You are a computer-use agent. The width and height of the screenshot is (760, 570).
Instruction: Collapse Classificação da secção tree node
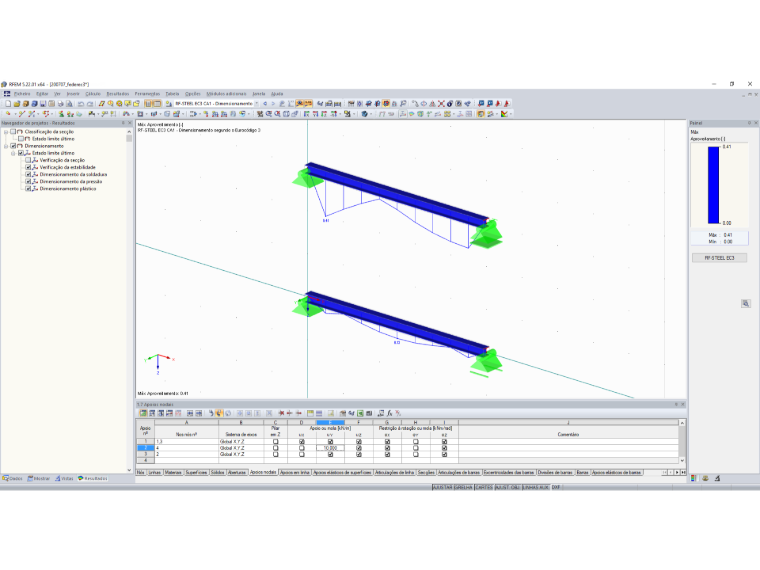pyautogui.click(x=6, y=132)
